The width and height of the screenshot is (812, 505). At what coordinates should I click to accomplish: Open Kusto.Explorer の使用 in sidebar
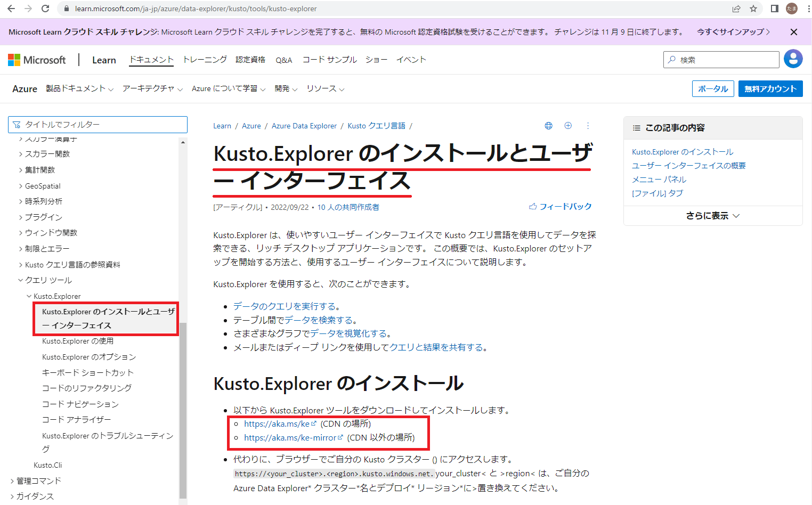click(x=78, y=341)
